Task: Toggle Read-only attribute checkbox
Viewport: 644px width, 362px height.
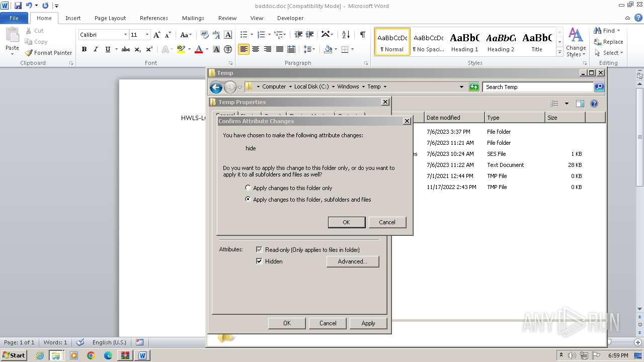Action: pyautogui.click(x=259, y=249)
